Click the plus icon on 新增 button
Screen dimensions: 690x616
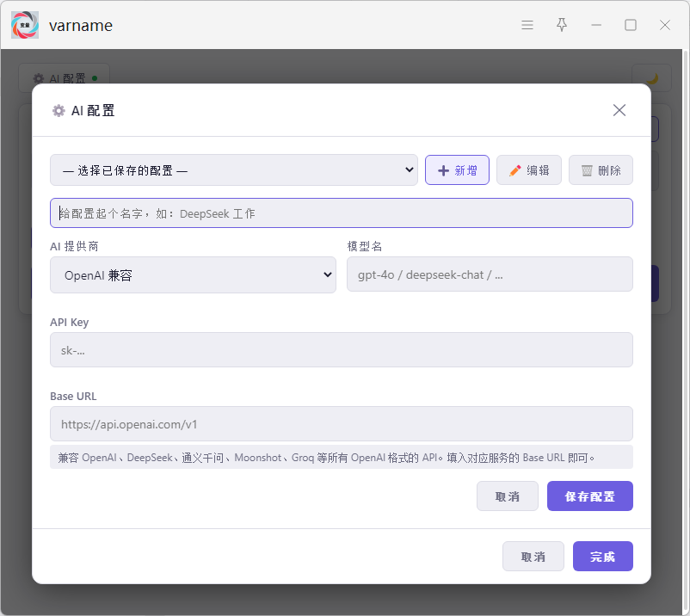coord(444,170)
